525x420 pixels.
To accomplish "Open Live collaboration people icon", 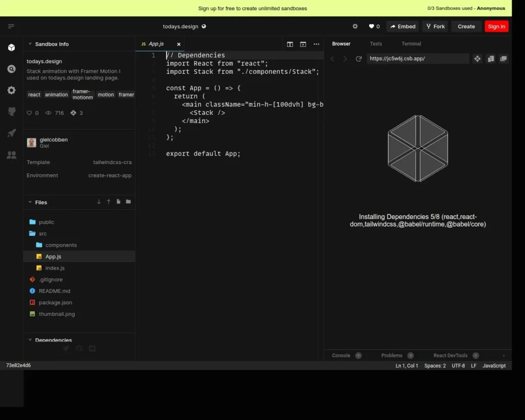I will [x=11, y=155].
